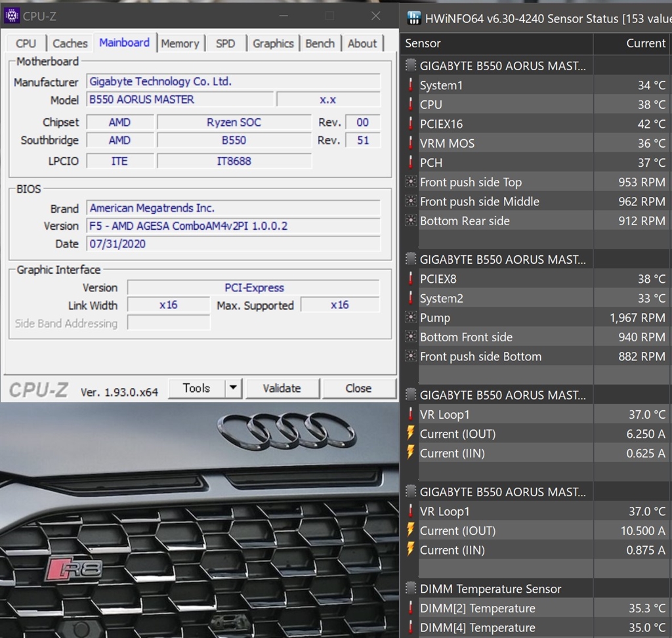Screen dimensions: 672x638
Task: Click the fan icon beside Bottom Rear side
Action: (x=411, y=221)
